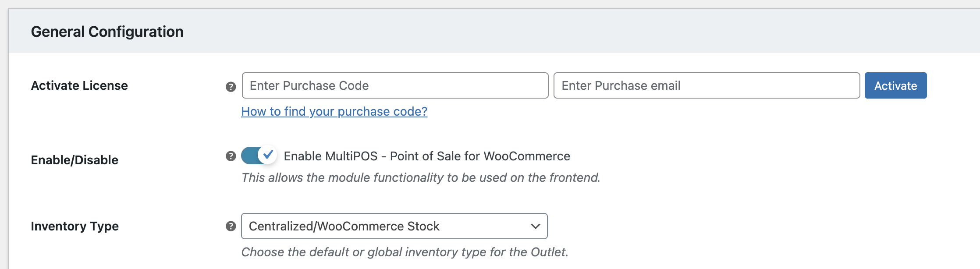Click the checkmark knob on the MultiPOS switch
The height and width of the screenshot is (269, 980).
tap(267, 155)
